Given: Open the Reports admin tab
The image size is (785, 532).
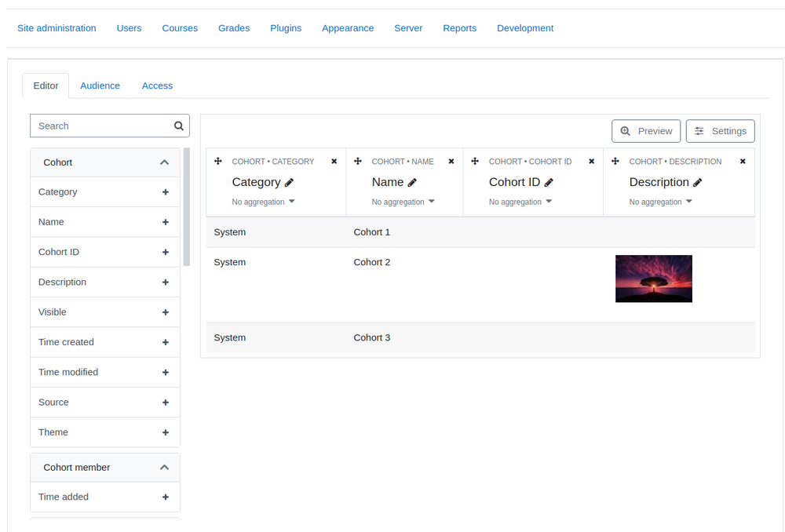Looking at the screenshot, I should (459, 28).
